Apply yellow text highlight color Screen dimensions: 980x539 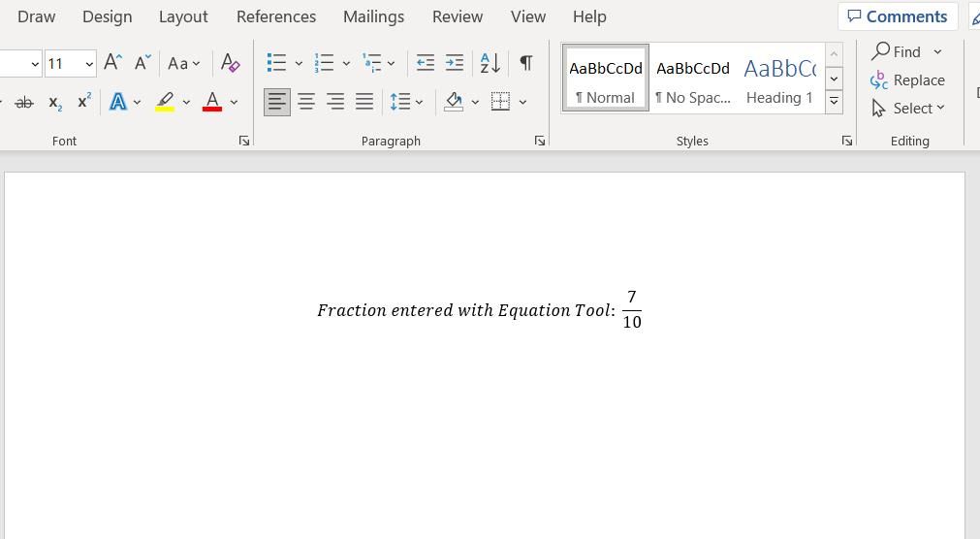coord(165,101)
